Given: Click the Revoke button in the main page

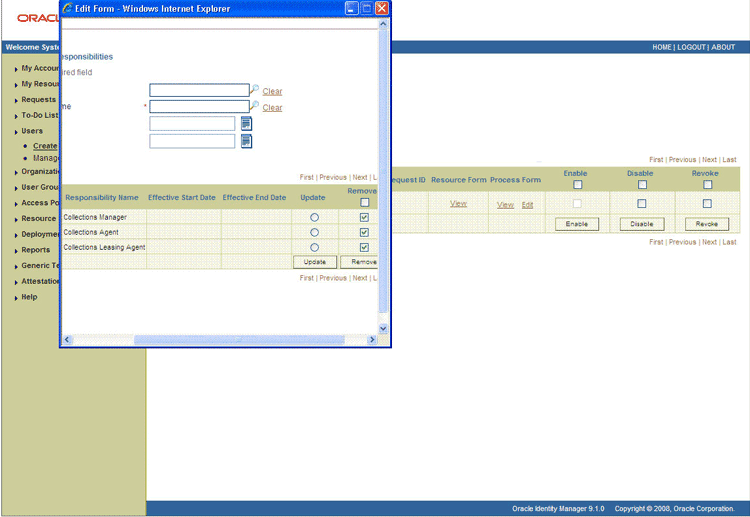Looking at the screenshot, I should [707, 224].
